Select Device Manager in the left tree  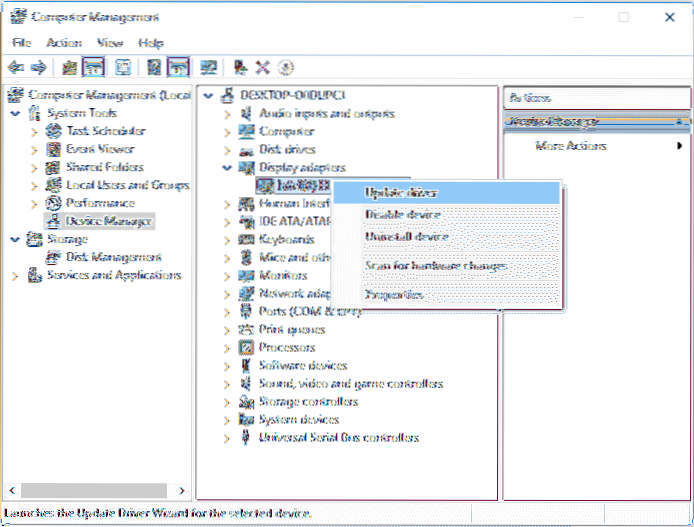[109, 221]
